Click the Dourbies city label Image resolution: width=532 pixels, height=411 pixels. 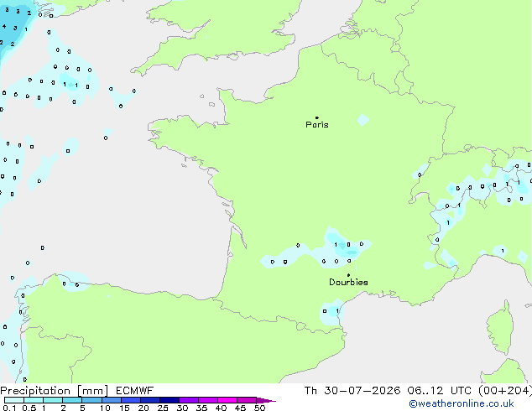tap(348, 282)
